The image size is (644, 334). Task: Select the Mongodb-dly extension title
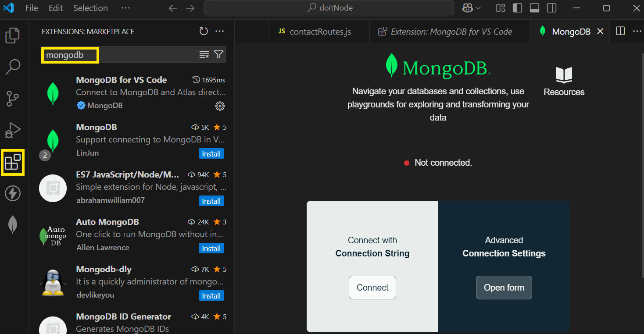(104, 269)
